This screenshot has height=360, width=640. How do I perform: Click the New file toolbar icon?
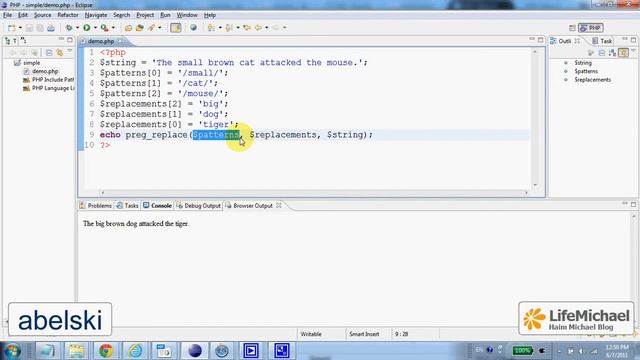[11, 28]
